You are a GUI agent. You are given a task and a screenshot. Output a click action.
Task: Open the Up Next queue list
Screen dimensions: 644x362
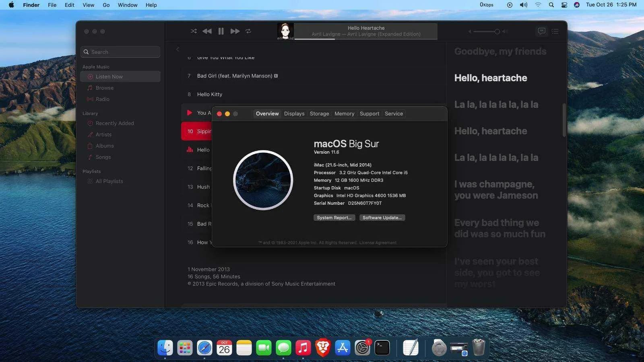[555, 31]
